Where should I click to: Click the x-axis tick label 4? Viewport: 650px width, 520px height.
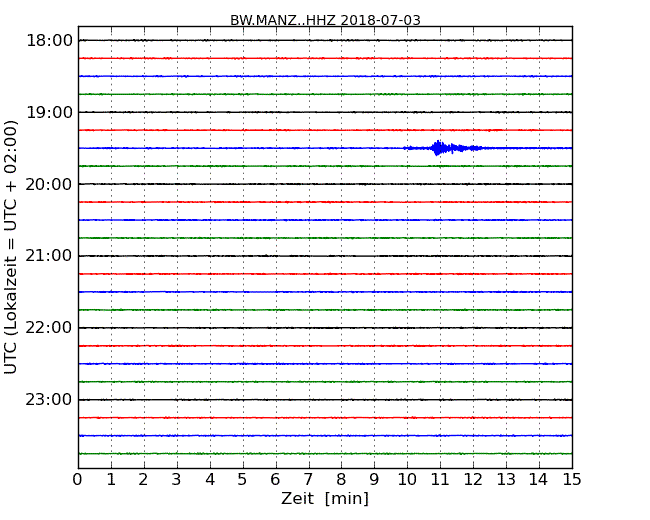point(210,479)
